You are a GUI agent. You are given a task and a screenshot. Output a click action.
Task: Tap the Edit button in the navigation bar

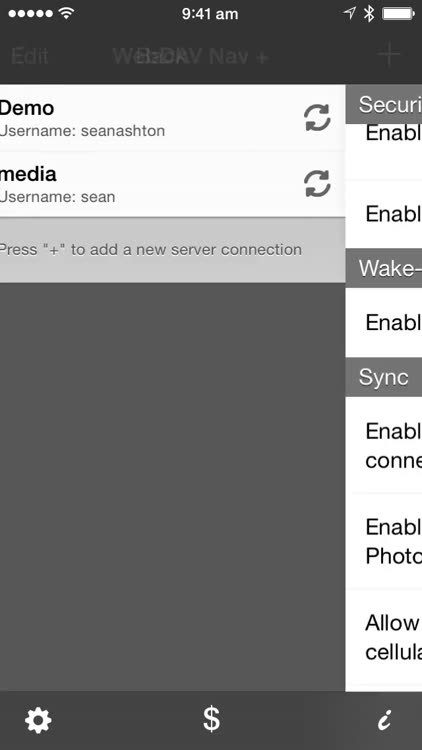30,56
